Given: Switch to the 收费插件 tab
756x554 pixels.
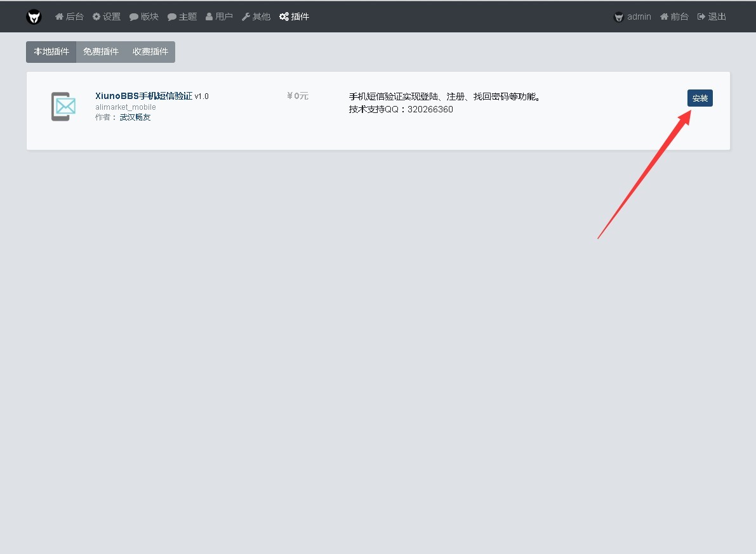Looking at the screenshot, I should 150,51.
